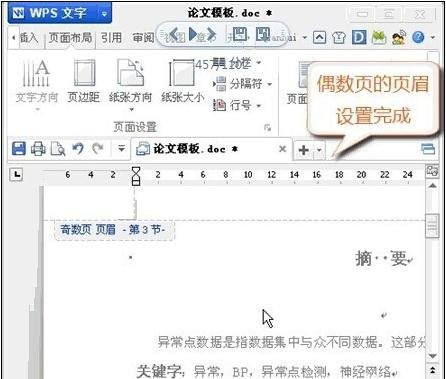
Task: Click the play button in the overlay
Action: 193,34
